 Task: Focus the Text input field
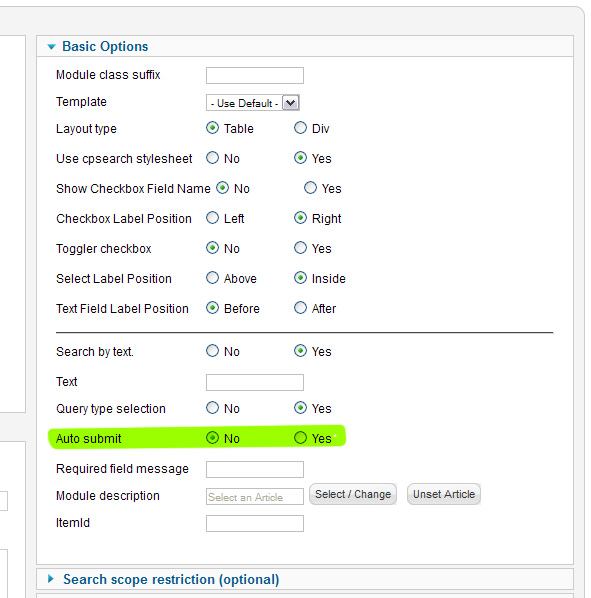pos(255,383)
